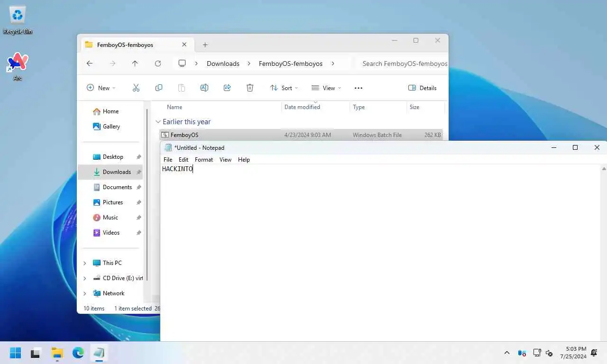Image resolution: width=607 pixels, height=364 pixels.
Task: Open a new Explorer tab with plus
Action: coord(205,45)
